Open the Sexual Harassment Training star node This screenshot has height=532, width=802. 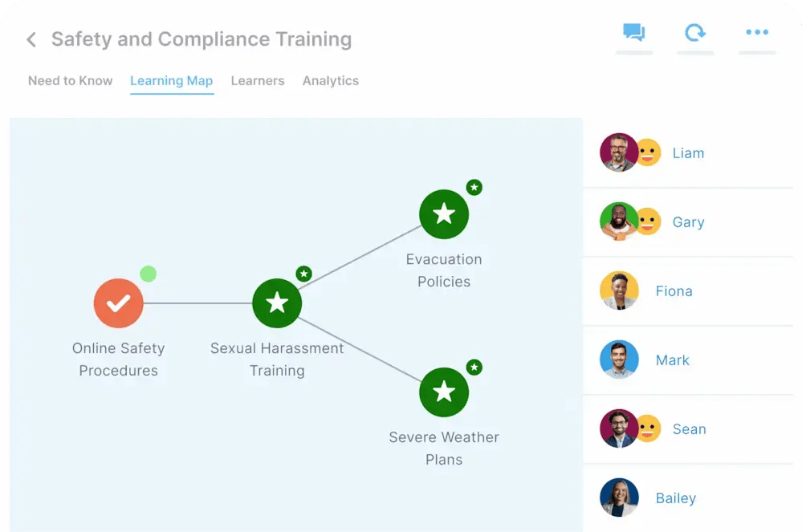coord(277,303)
